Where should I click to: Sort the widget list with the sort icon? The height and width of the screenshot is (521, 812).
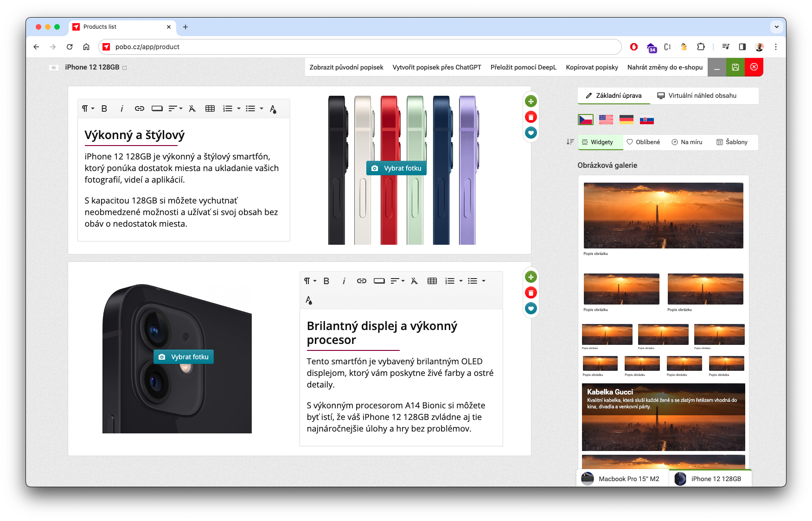pyautogui.click(x=570, y=142)
